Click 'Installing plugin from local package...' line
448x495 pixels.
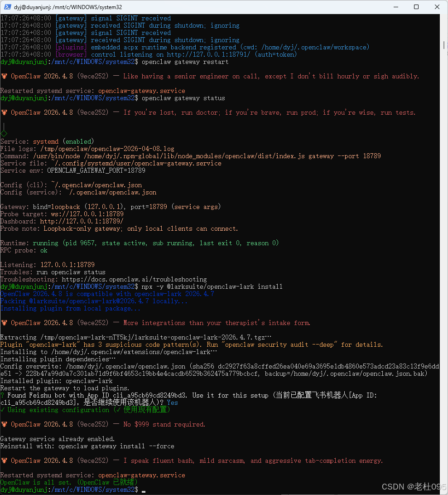coord(70,308)
